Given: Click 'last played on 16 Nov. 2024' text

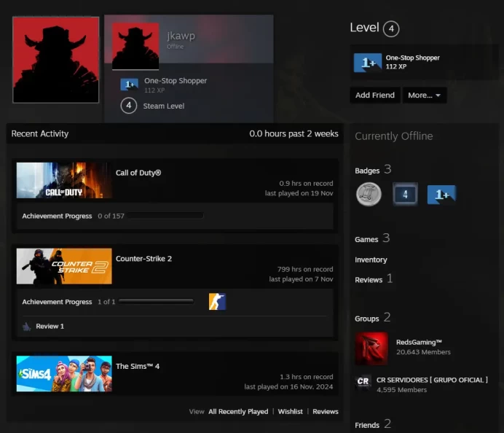Looking at the screenshot, I should [288, 386].
